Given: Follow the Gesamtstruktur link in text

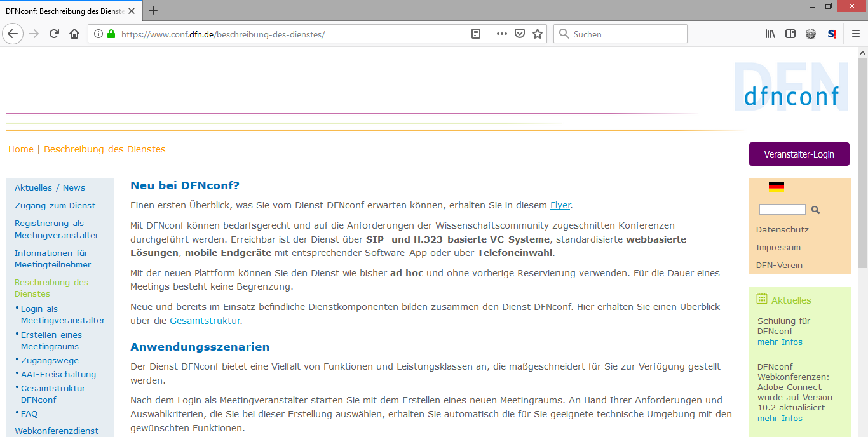Looking at the screenshot, I should (205, 321).
